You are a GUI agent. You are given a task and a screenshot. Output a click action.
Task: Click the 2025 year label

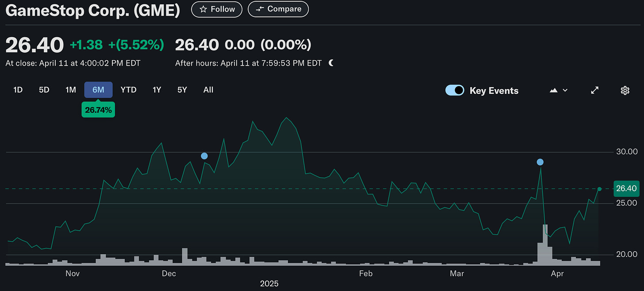(269, 283)
